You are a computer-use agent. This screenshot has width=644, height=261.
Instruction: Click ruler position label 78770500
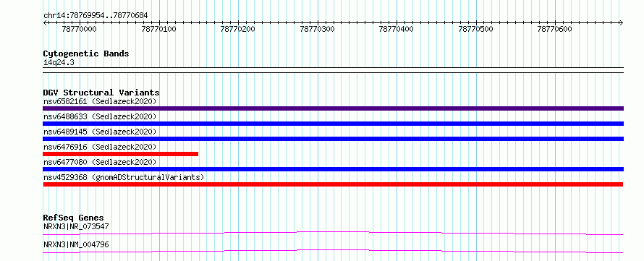[475, 29]
